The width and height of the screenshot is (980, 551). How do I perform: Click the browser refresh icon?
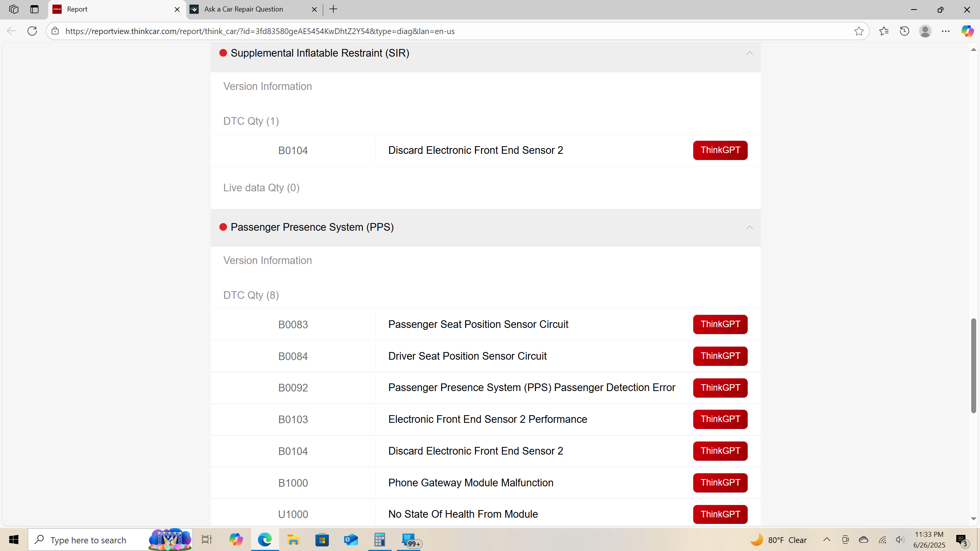[32, 31]
